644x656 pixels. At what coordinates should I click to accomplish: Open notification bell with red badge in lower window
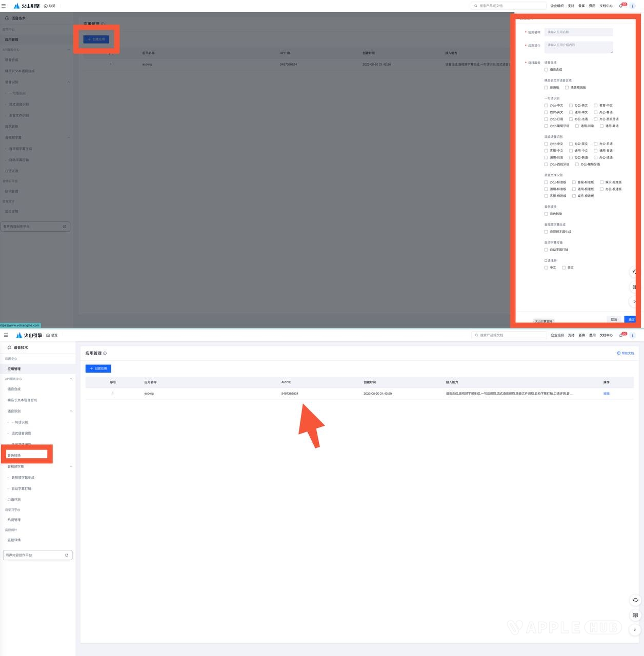[x=621, y=335]
